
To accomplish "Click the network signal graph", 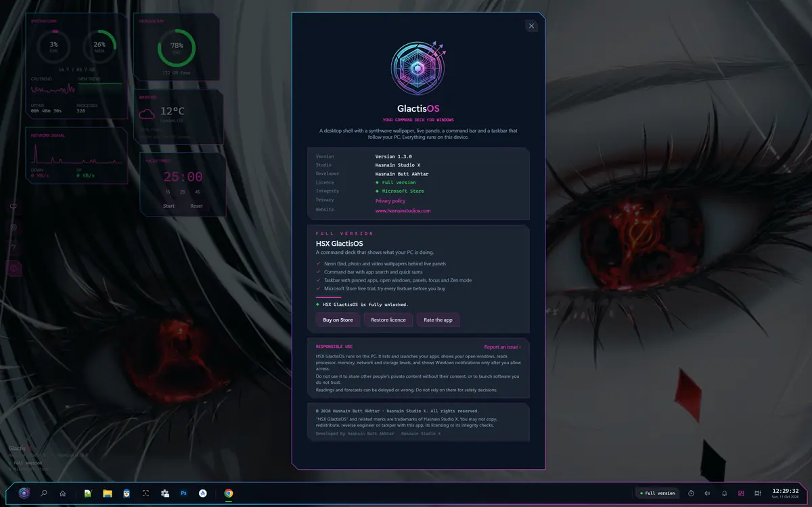I will point(76,154).
